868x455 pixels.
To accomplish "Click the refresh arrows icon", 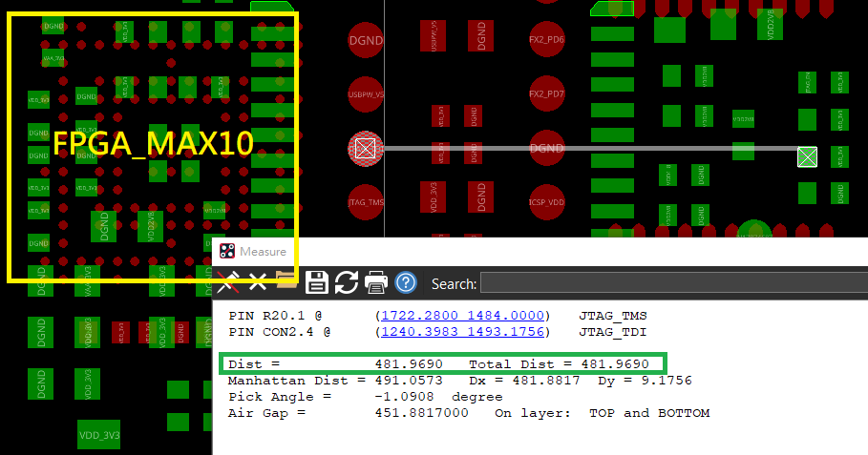I will [347, 282].
